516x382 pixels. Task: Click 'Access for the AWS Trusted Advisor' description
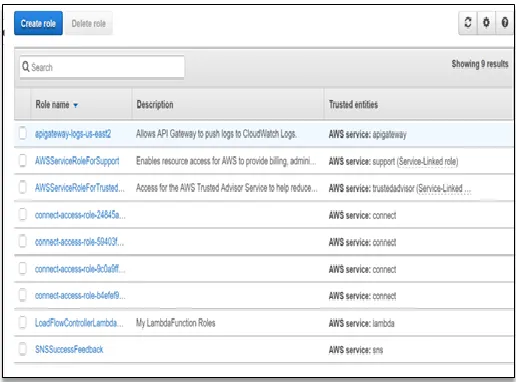pyautogui.click(x=227, y=188)
